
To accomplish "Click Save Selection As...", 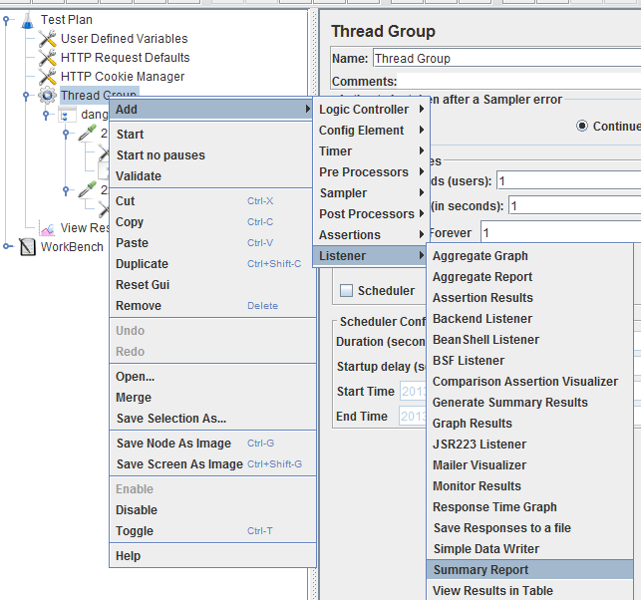I will pos(213,419).
